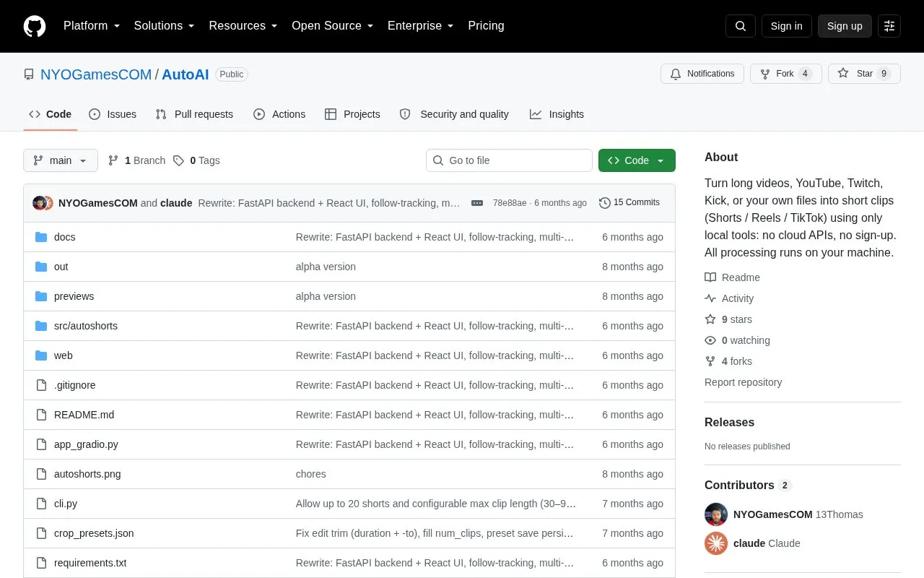Expand the Solutions dropdown menu

[x=165, y=26]
